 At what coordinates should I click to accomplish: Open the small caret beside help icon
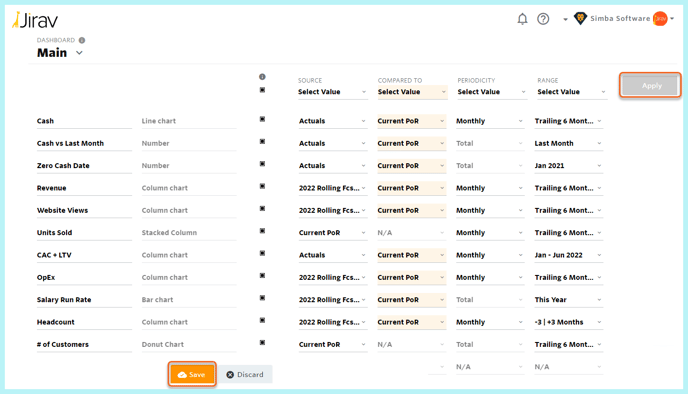(x=565, y=19)
